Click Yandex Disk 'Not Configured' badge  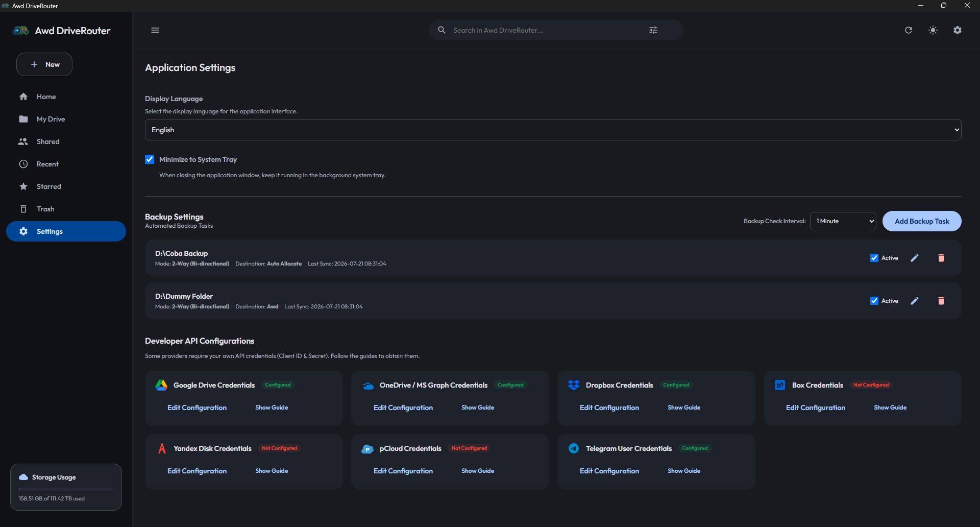click(x=279, y=448)
